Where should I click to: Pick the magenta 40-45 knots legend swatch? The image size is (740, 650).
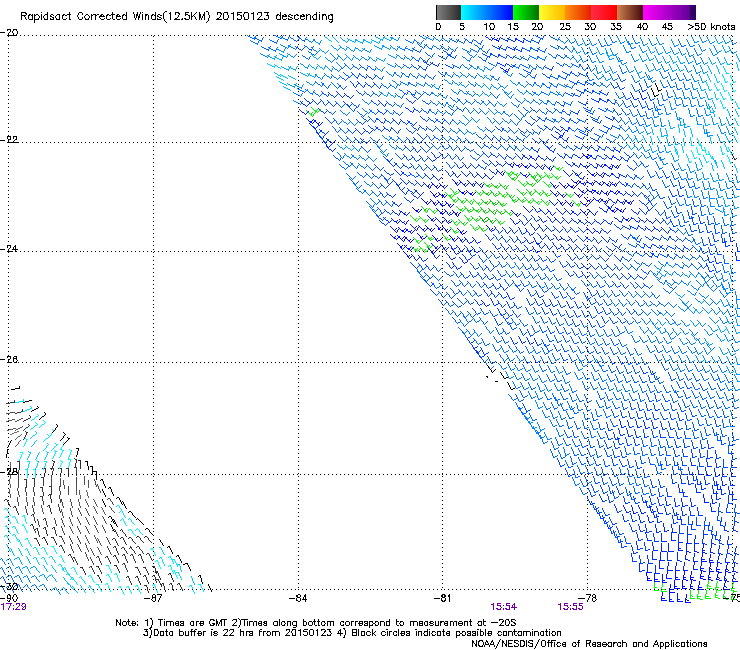(x=656, y=12)
